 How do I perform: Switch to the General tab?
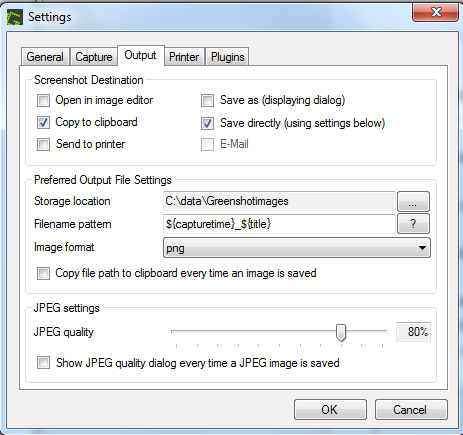click(x=45, y=57)
